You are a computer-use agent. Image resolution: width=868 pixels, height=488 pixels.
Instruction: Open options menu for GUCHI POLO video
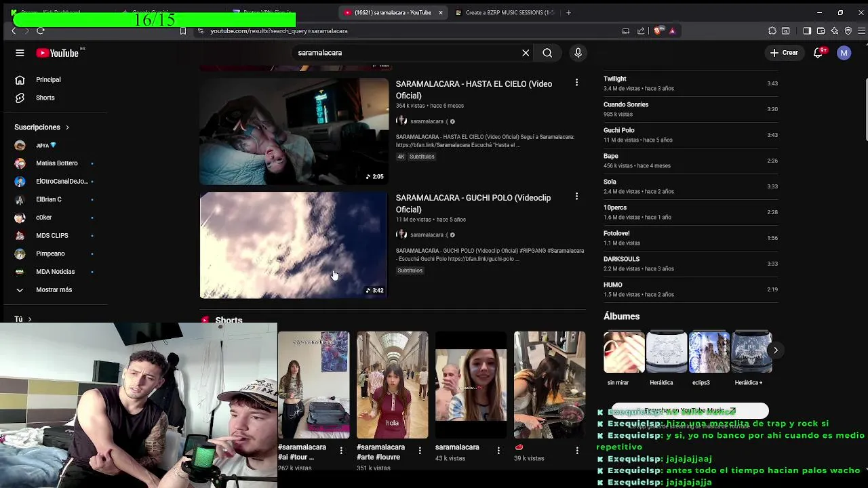[576, 197]
